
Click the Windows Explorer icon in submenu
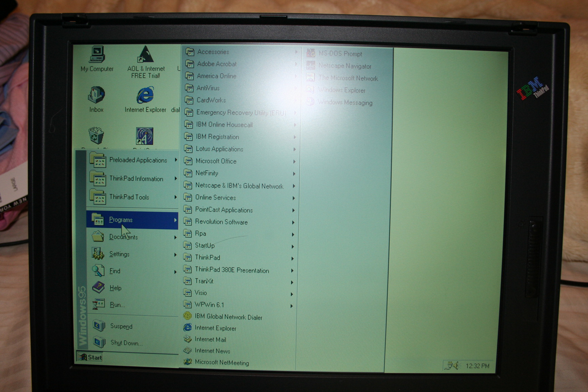click(x=310, y=90)
